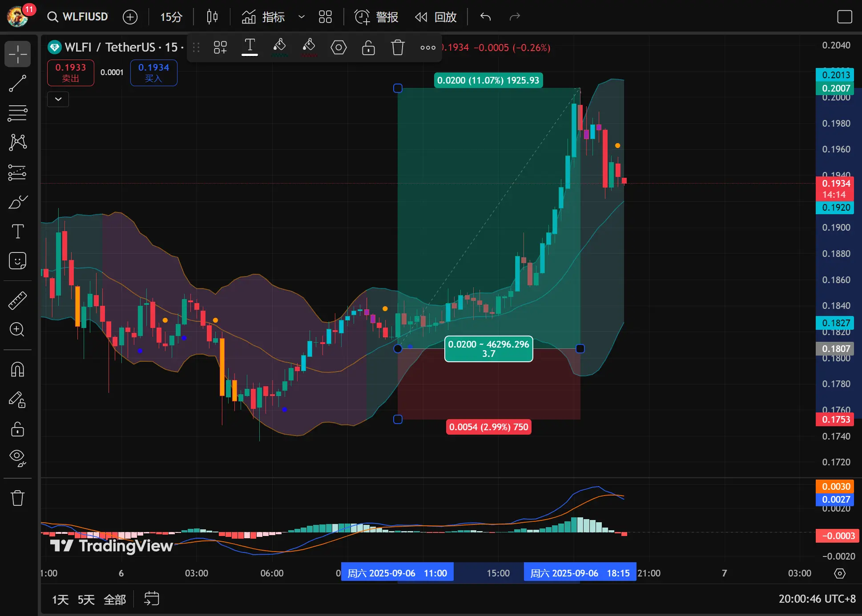The image size is (862, 616).
Task: Click the WLFI / TetherUS chart title
Action: point(110,47)
